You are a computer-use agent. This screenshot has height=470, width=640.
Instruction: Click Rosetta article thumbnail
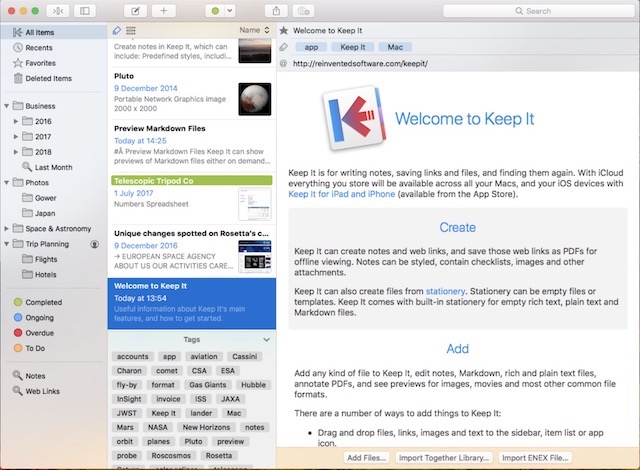pyautogui.click(x=255, y=257)
